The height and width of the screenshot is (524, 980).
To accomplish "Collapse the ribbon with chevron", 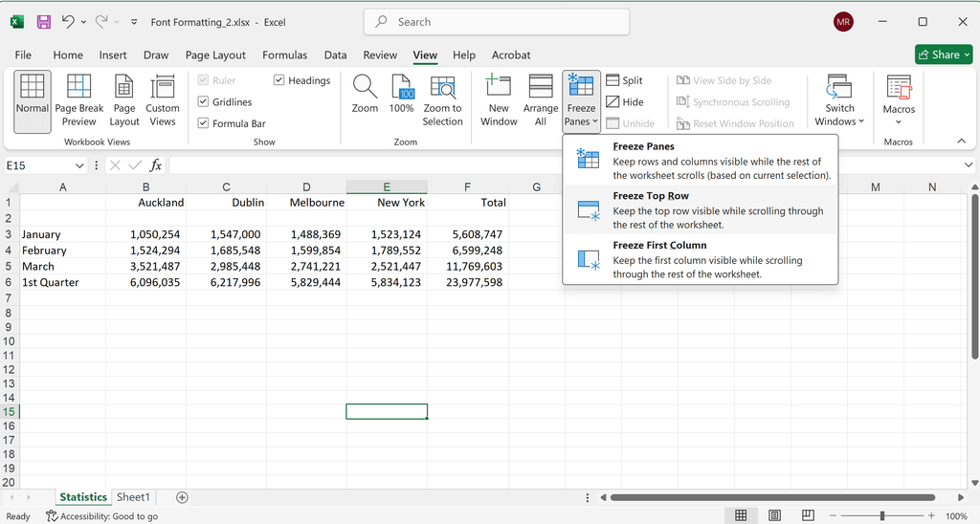I will [961, 142].
